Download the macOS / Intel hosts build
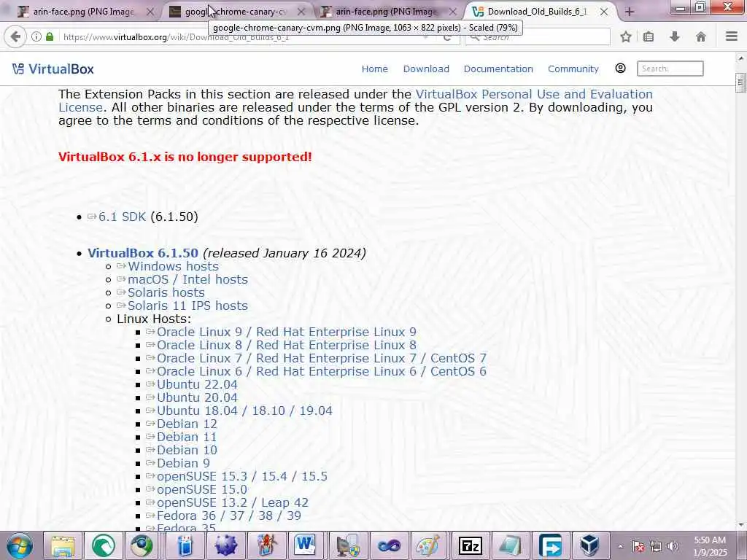The height and width of the screenshot is (560, 747). [x=187, y=279]
